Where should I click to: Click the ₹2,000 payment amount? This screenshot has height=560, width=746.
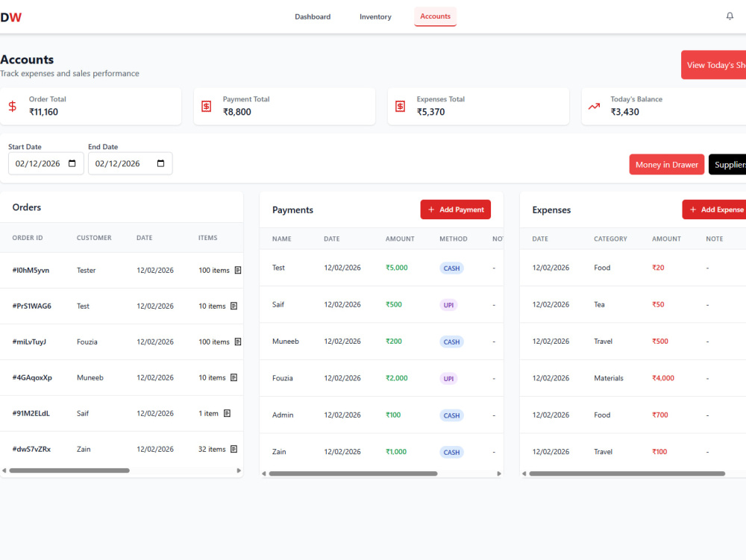[x=397, y=378]
